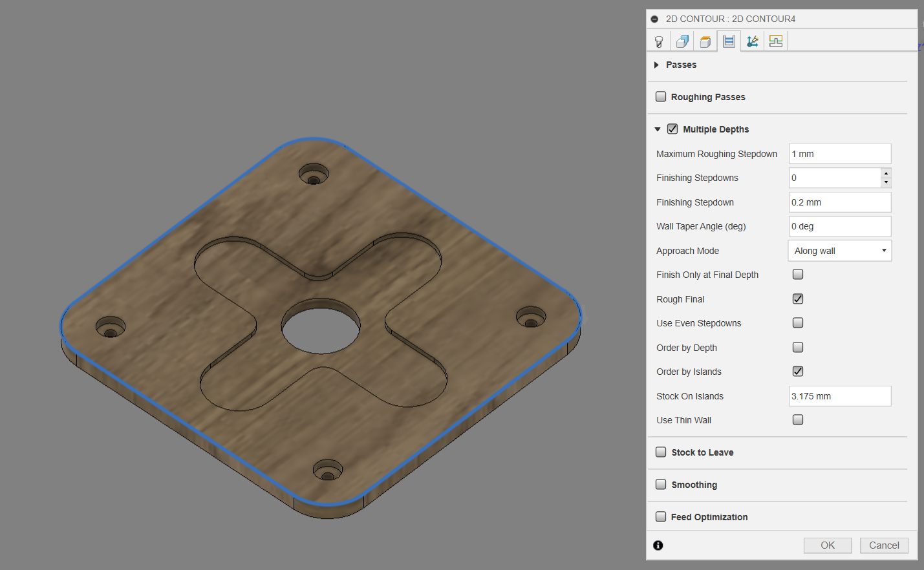
Task: Open the Tool tab icon
Action: [x=659, y=41]
